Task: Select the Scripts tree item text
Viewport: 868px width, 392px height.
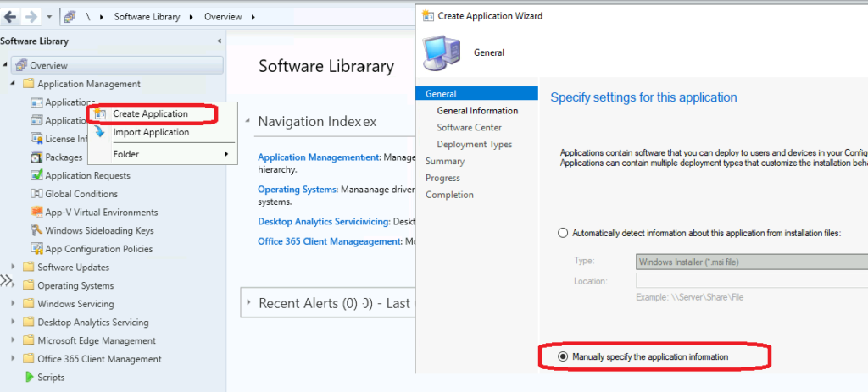Action: coord(51,377)
